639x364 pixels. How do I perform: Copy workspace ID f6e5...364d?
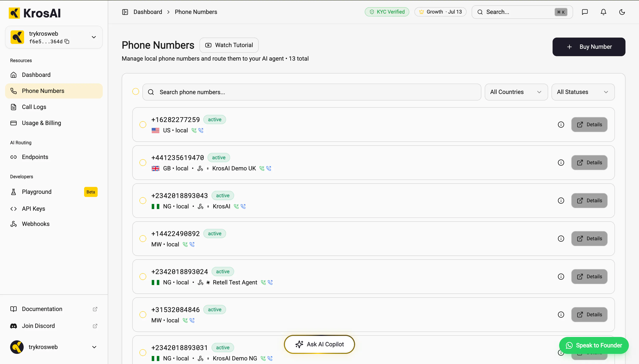click(67, 42)
